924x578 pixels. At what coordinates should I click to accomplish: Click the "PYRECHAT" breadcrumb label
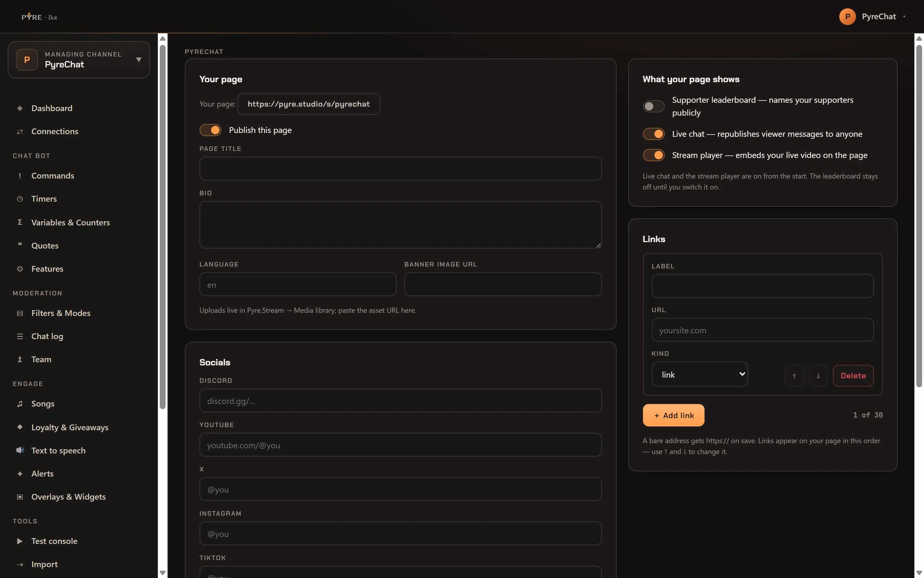point(204,52)
